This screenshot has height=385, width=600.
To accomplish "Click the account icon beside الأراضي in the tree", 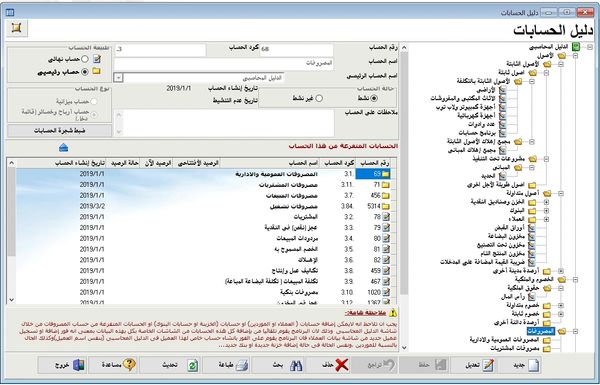I will (502, 90).
